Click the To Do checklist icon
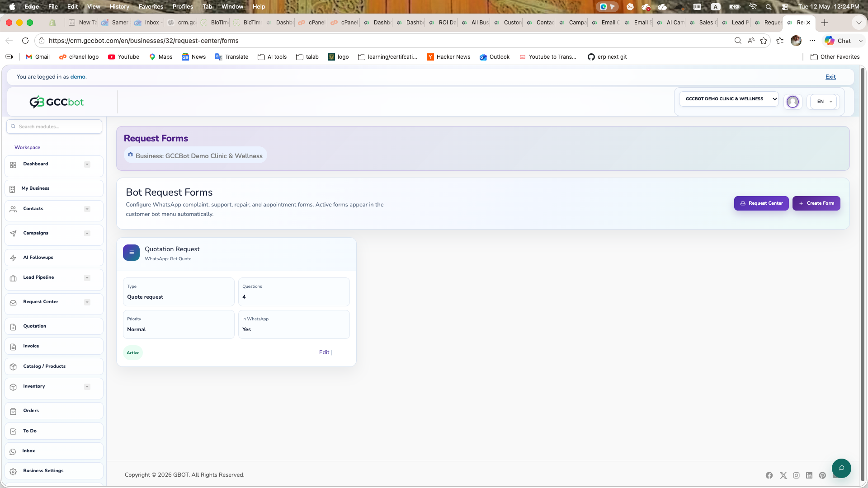The width and height of the screenshot is (868, 488). [13, 432]
